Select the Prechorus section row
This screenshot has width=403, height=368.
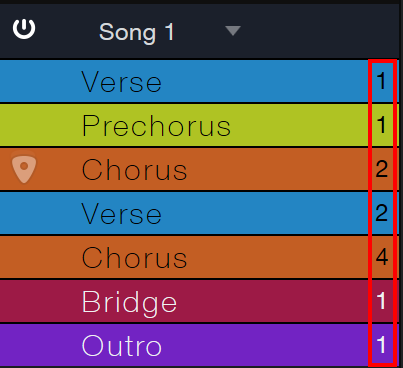pyautogui.click(x=199, y=125)
